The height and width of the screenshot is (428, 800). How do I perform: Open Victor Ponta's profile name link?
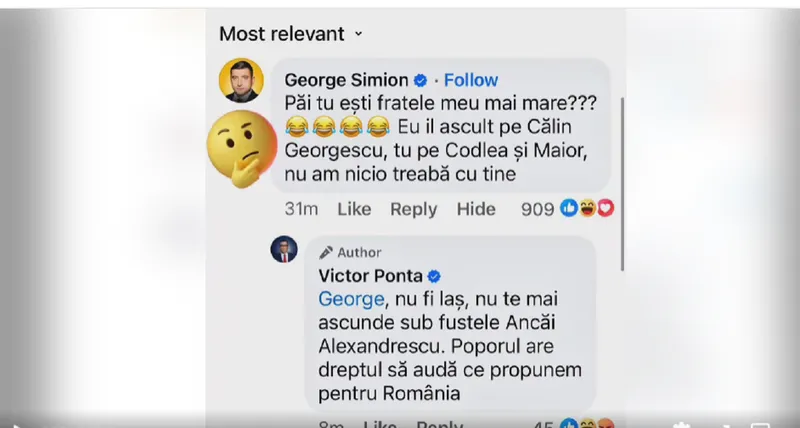pyautogui.click(x=370, y=276)
